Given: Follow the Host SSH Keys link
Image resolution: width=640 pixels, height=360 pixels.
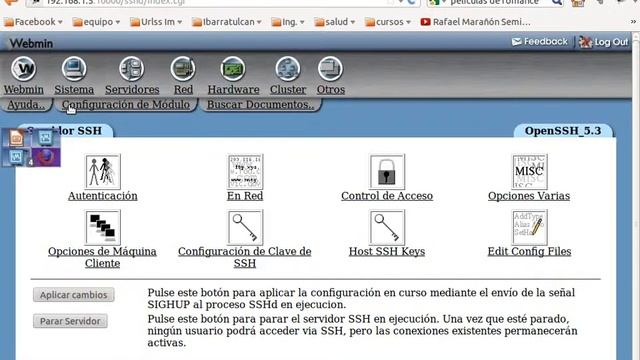Looking at the screenshot, I should (x=387, y=251).
